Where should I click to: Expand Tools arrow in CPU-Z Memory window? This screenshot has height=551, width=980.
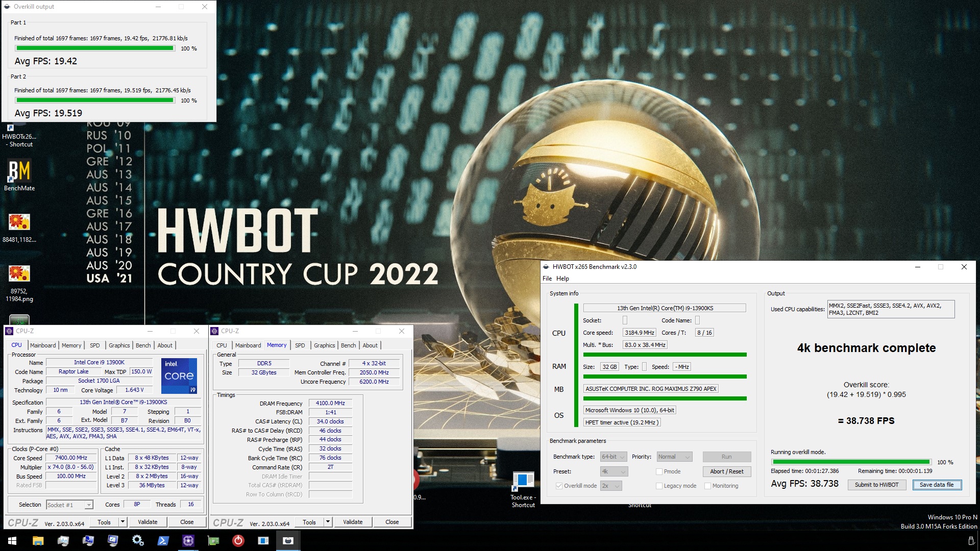pos(328,522)
